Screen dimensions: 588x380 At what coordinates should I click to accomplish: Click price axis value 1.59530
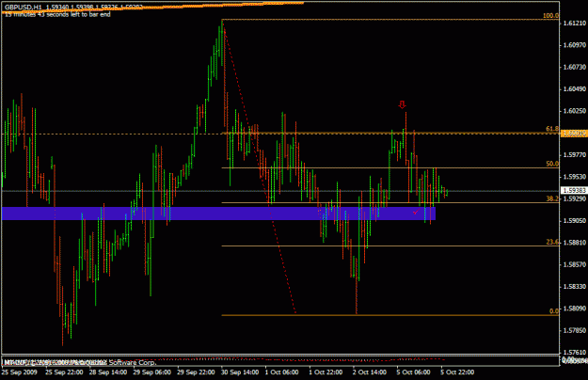pos(575,177)
